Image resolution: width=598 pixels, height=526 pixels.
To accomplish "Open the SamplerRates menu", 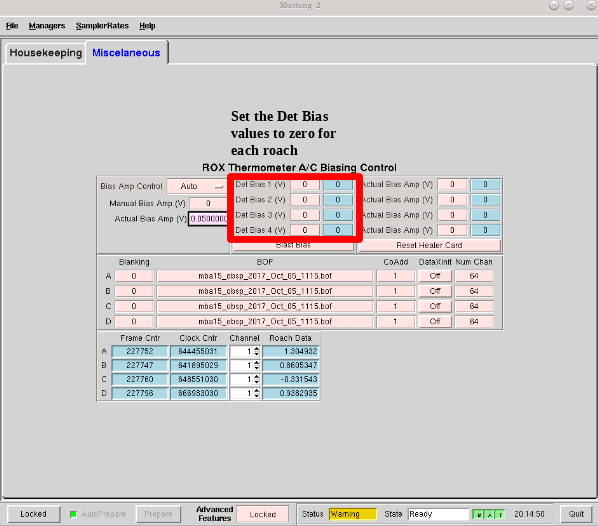I will pos(102,26).
